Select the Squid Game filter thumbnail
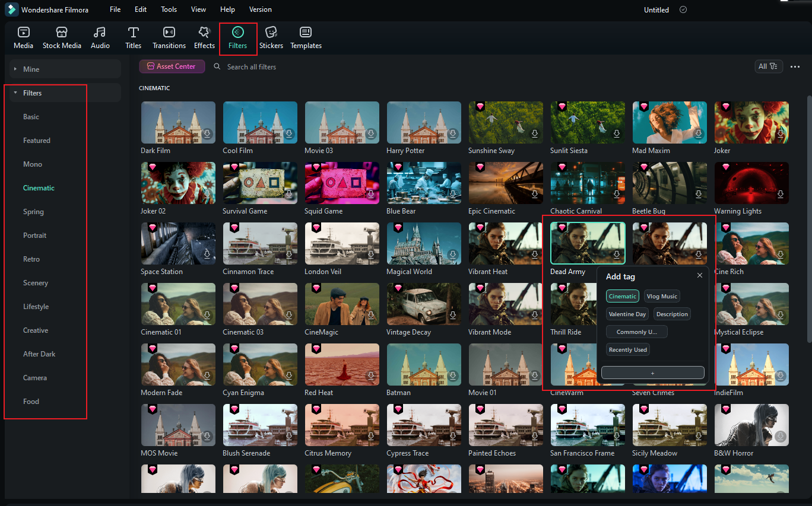 [342, 183]
